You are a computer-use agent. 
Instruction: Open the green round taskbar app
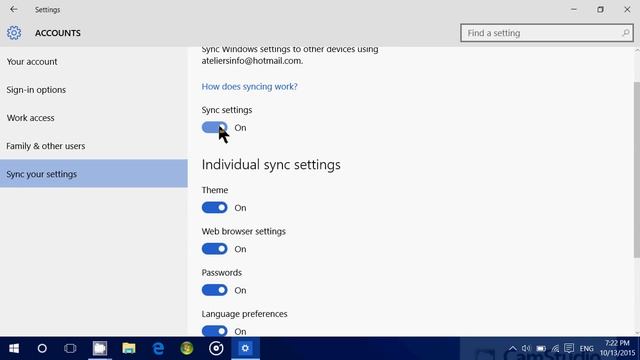pos(187,348)
